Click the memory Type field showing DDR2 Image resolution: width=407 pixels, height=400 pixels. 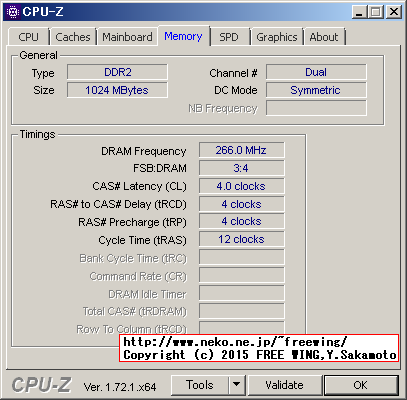point(117,72)
